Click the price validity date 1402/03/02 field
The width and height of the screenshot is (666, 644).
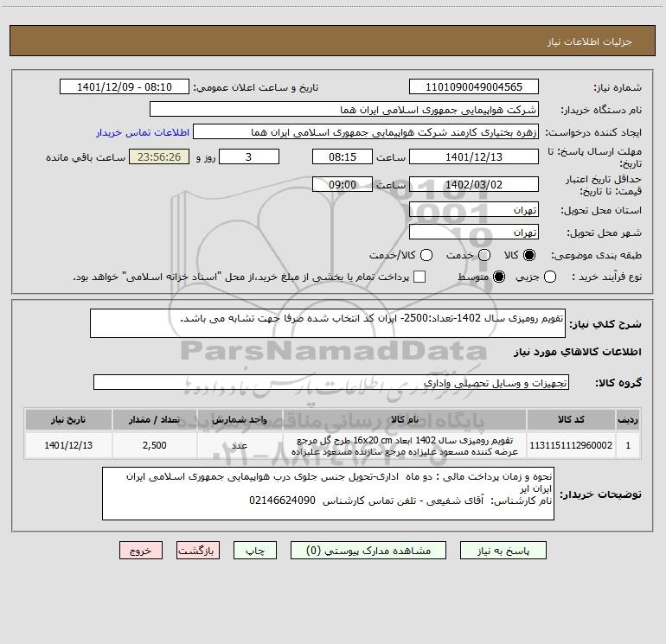tap(474, 184)
